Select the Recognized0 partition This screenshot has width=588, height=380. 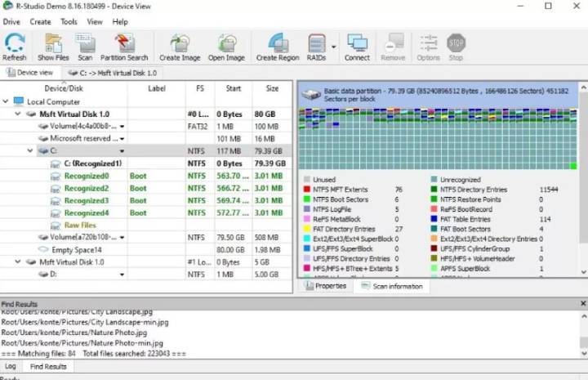click(x=87, y=176)
